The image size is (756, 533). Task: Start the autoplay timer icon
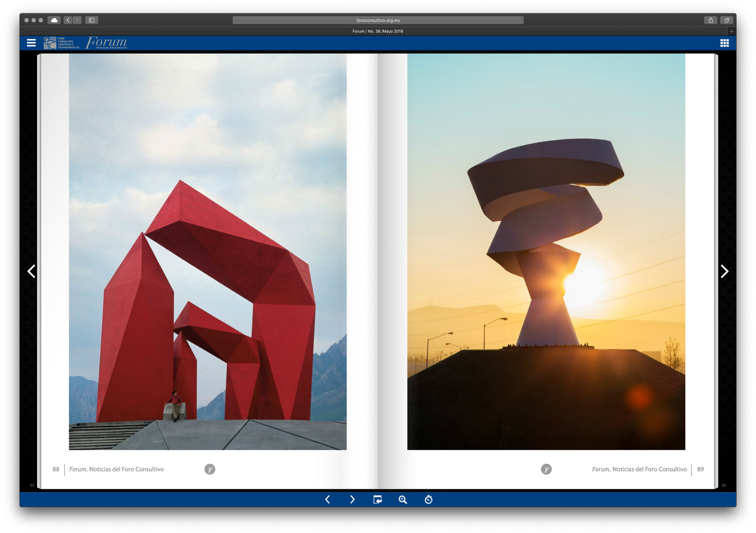coord(428,500)
